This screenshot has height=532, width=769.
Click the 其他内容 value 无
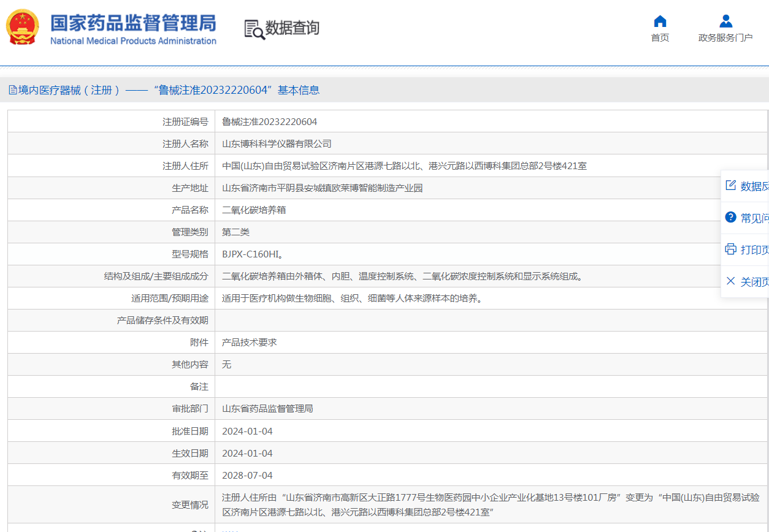227,365
